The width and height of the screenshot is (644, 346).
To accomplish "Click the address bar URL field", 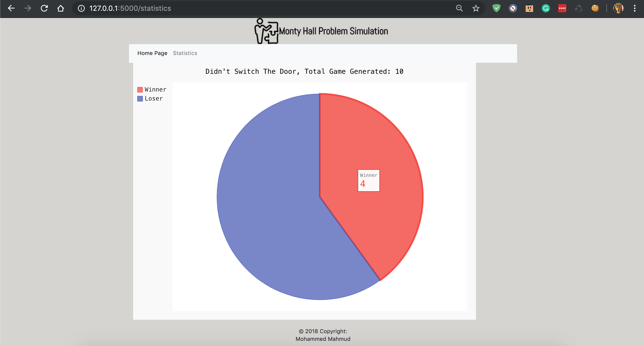I will coord(231,8).
